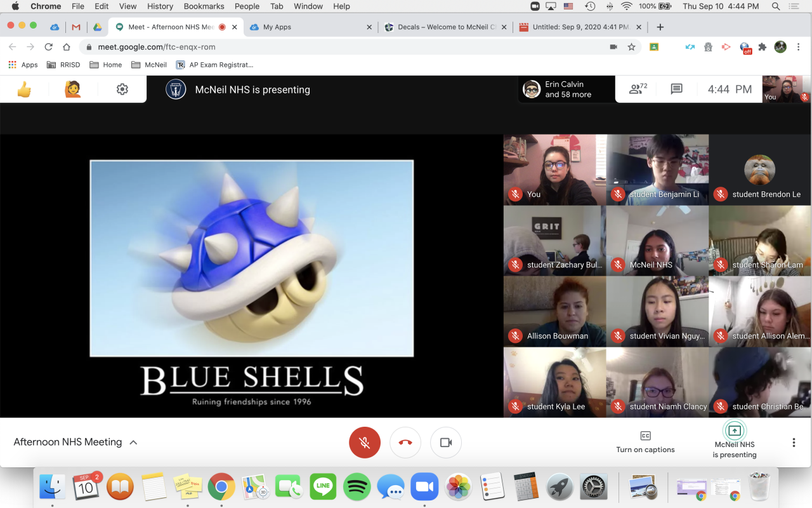Switch to the My Apps tab
812x508 pixels.
pyautogui.click(x=311, y=27)
